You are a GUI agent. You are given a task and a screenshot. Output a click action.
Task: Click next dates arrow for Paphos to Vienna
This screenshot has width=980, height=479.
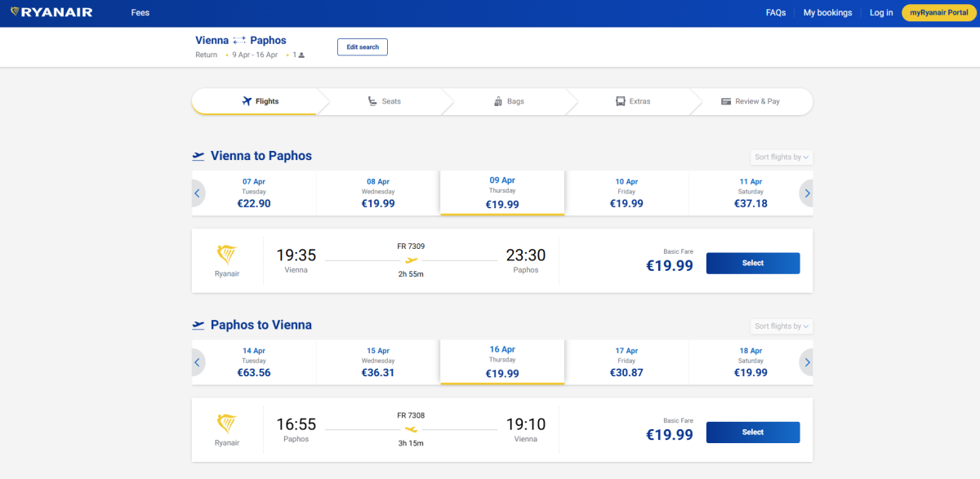click(x=807, y=362)
